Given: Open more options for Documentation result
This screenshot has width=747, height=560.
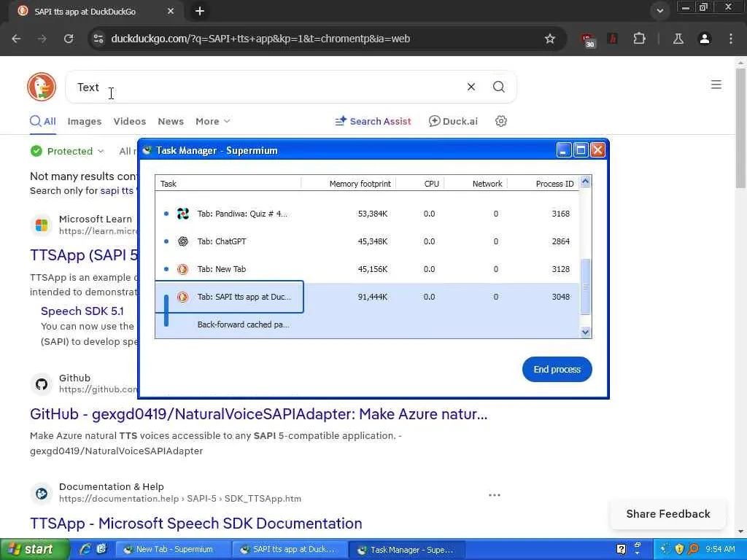Looking at the screenshot, I should (x=495, y=495).
